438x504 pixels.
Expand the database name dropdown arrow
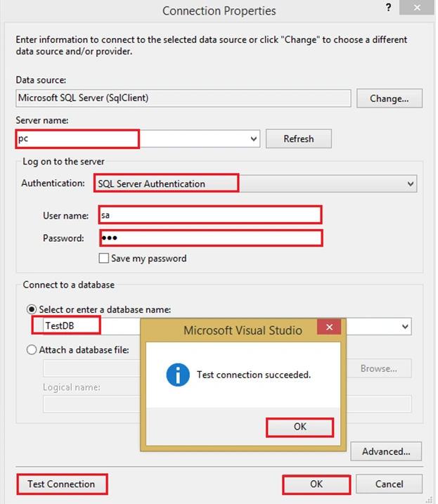click(x=405, y=327)
